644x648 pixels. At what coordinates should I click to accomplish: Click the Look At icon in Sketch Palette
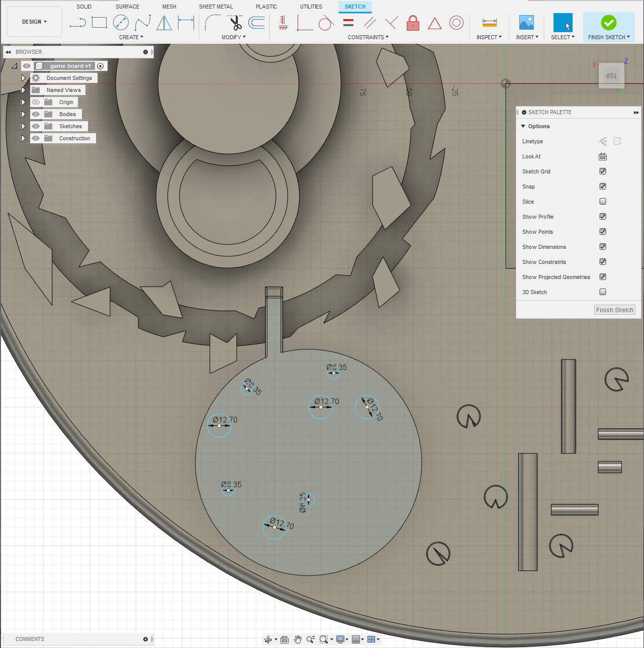pyautogui.click(x=602, y=156)
